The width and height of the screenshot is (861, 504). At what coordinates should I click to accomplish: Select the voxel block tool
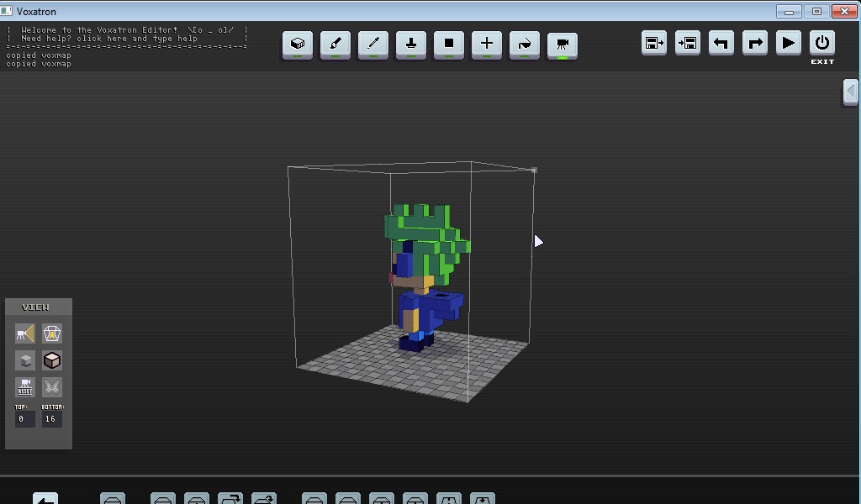(x=298, y=44)
